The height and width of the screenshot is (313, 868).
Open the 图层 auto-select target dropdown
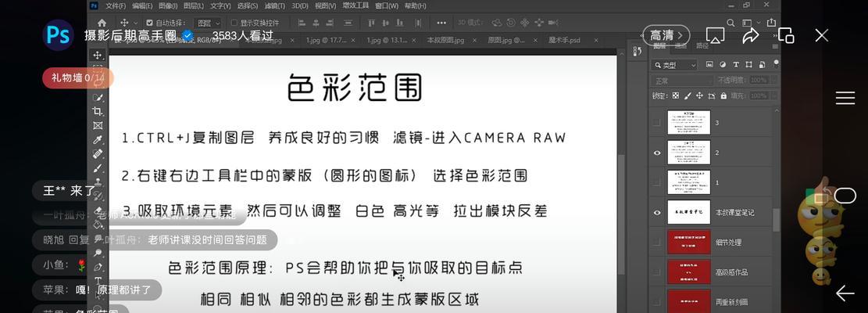pos(208,23)
